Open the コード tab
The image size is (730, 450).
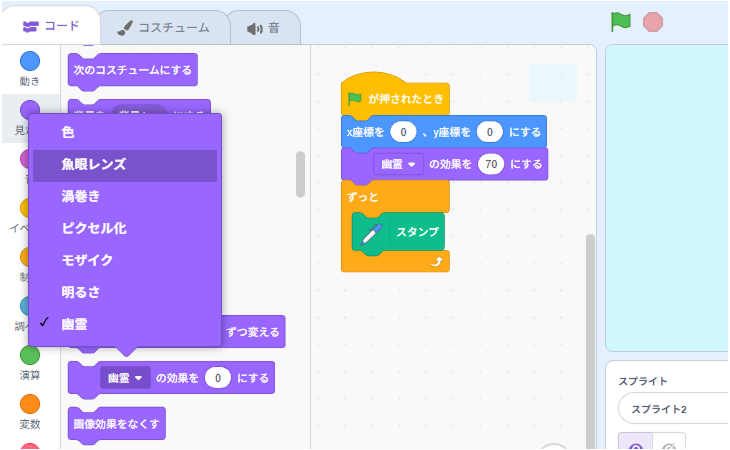point(51,26)
